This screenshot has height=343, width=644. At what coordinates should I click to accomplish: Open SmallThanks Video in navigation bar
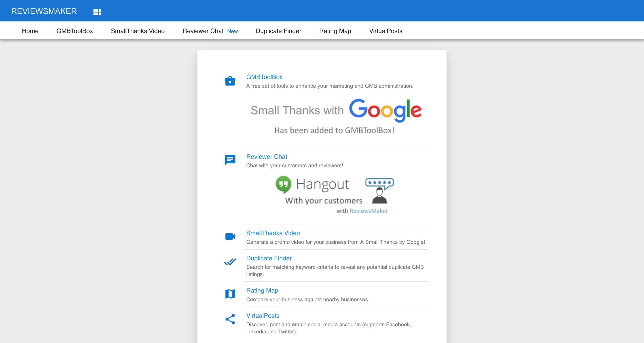[x=138, y=31]
